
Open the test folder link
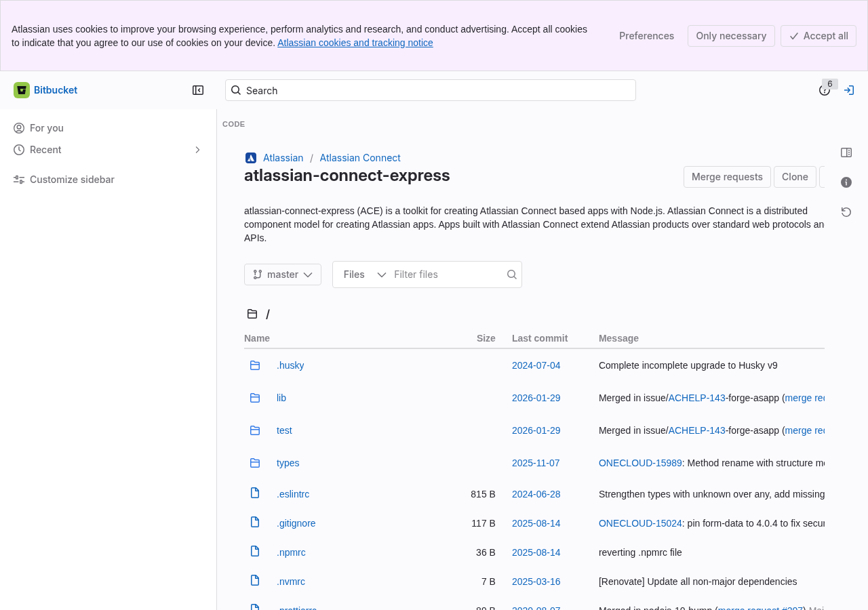(x=284, y=430)
